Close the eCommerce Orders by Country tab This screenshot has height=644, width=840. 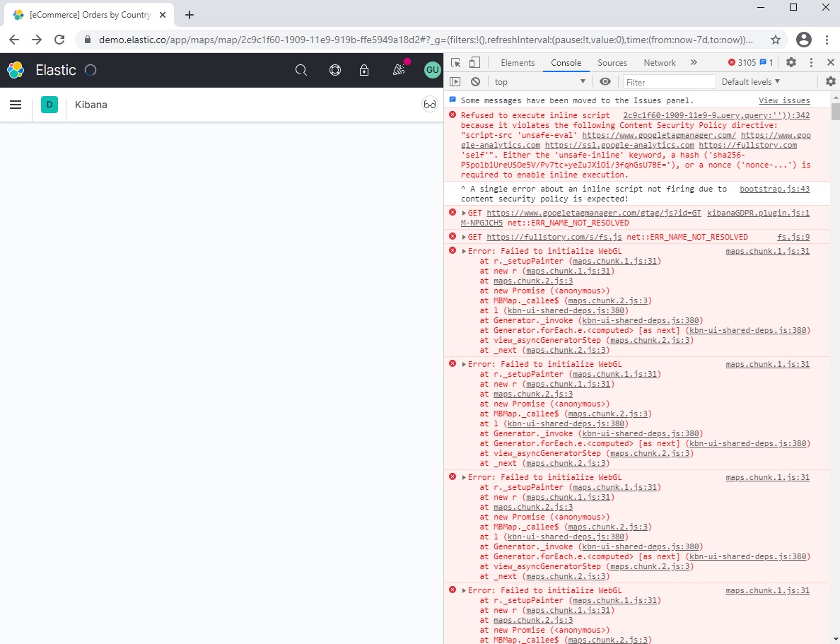tap(163, 15)
